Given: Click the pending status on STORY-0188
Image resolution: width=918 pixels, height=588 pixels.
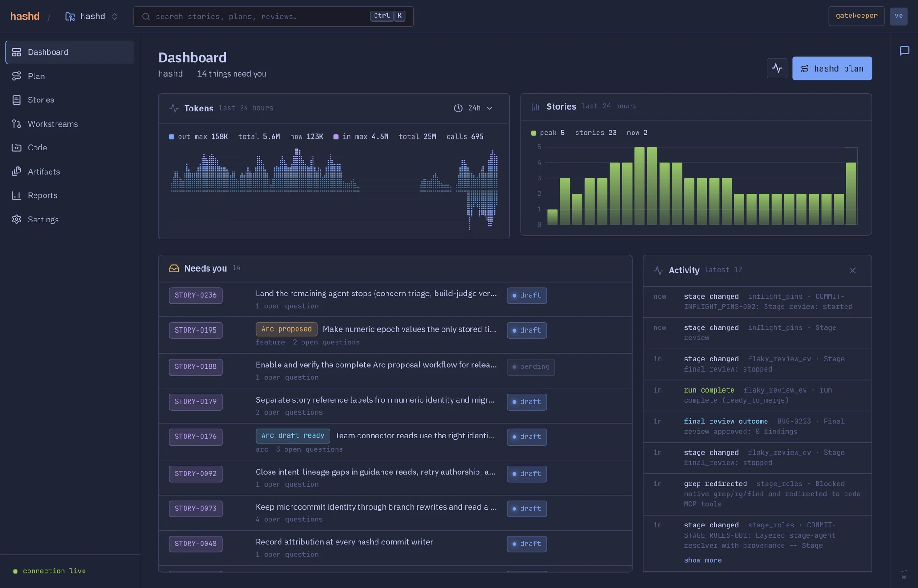Looking at the screenshot, I should (531, 367).
